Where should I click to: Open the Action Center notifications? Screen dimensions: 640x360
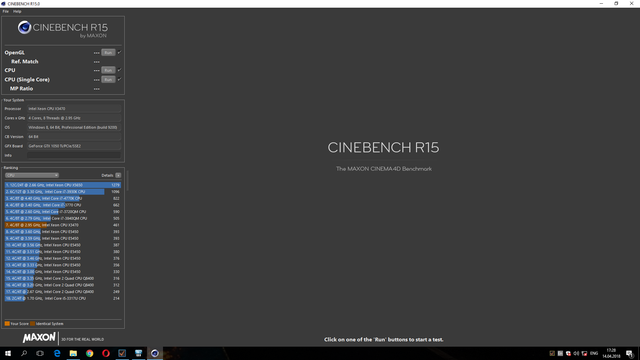[x=630, y=353]
